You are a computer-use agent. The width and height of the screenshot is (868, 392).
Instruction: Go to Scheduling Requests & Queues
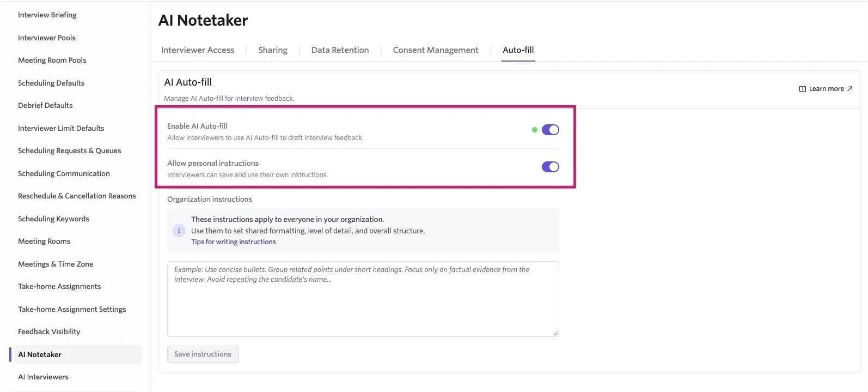pos(70,150)
